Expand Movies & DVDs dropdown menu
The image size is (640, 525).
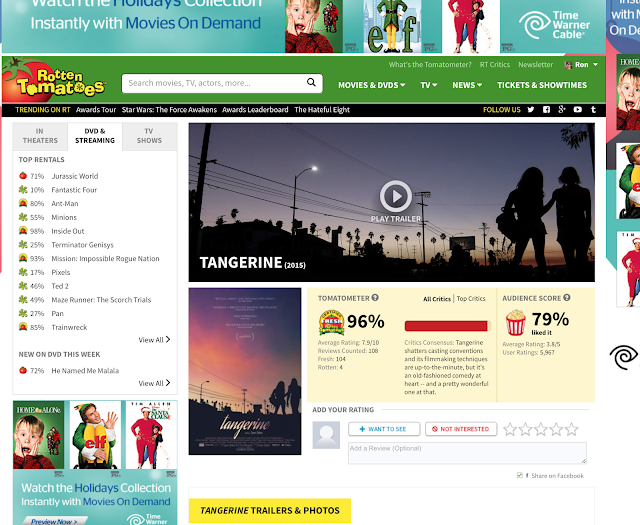(x=371, y=85)
